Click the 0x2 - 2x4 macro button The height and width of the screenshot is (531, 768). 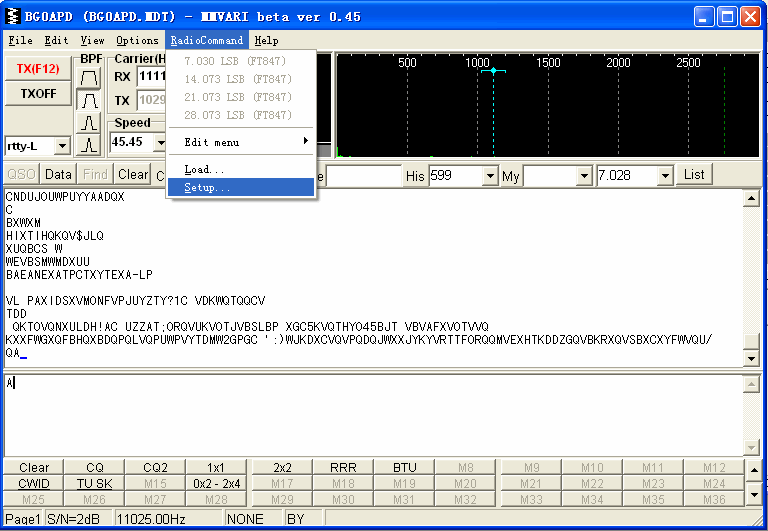click(x=216, y=483)
